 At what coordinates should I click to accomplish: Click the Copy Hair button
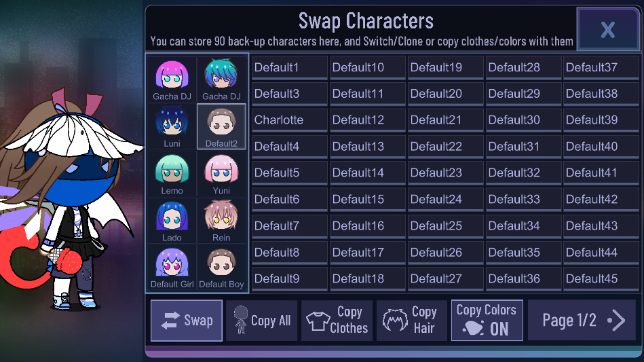pyautogui.click(x=411, y=320)
